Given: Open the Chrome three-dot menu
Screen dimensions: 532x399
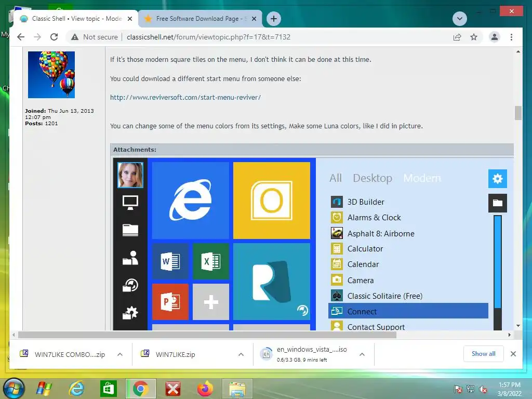Looking at the screenshot, I should (x=511, y=37).
